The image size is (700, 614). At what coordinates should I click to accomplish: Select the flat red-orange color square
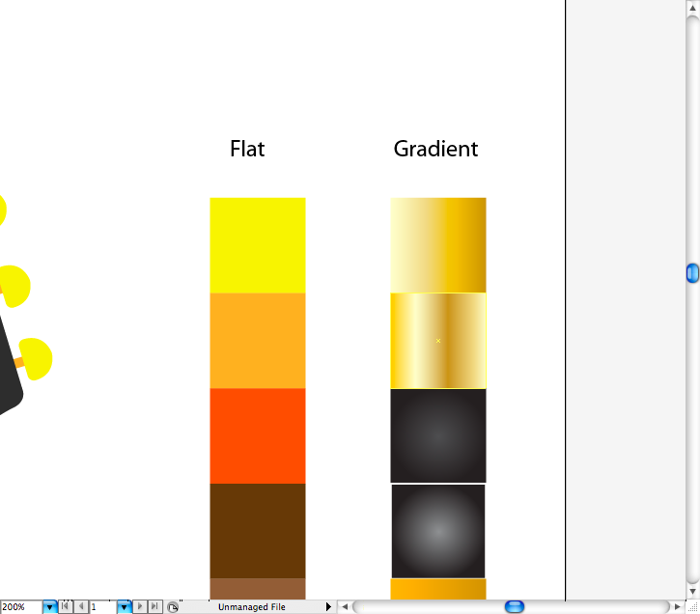pos(258,435)
